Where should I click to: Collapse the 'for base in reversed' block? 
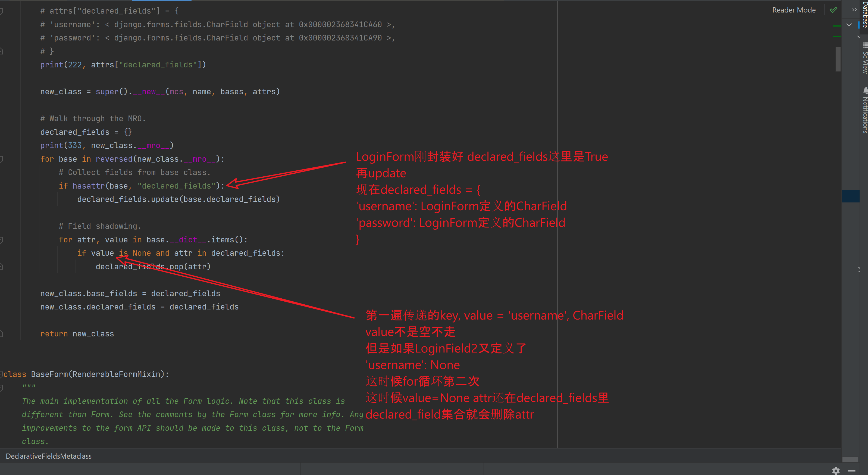tap(1, 159)
